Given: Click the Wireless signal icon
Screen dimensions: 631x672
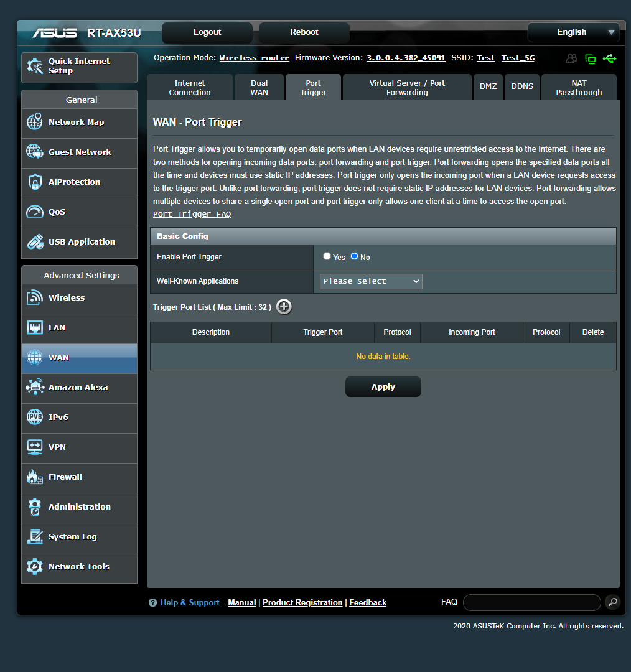Looking at the screenshot, I should pyautogui.click(x=35, y=297).
